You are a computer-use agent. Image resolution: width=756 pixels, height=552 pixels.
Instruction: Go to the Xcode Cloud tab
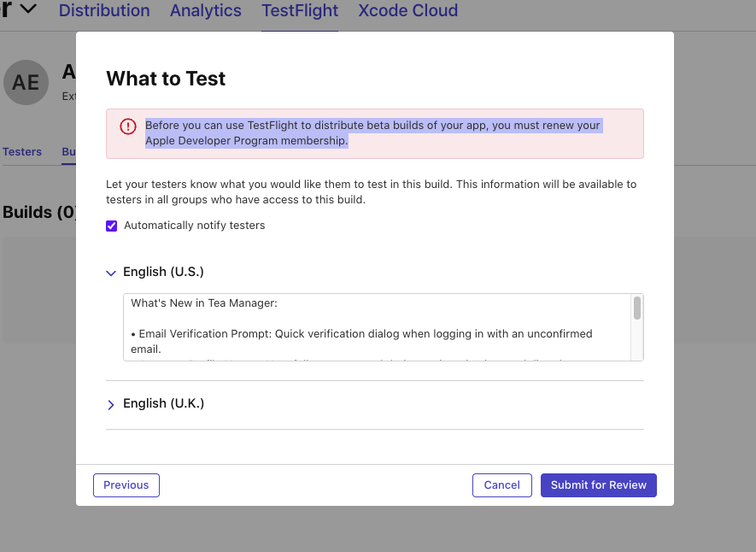[407, 10]
